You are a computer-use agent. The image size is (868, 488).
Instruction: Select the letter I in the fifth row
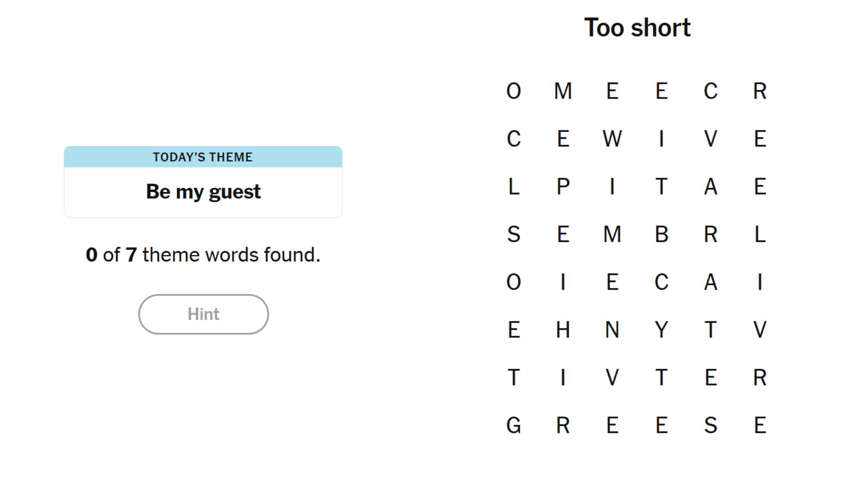[564, 282]
